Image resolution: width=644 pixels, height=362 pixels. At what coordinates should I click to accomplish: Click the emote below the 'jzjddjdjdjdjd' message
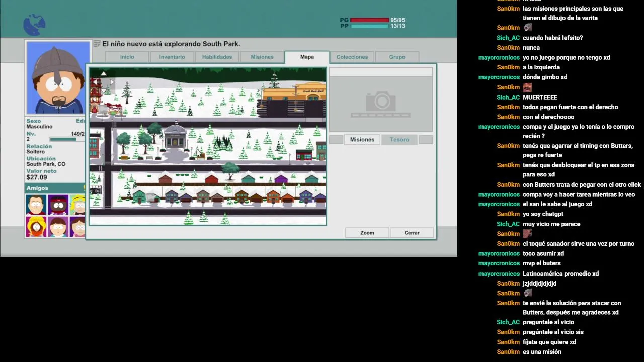pos(527,293)
